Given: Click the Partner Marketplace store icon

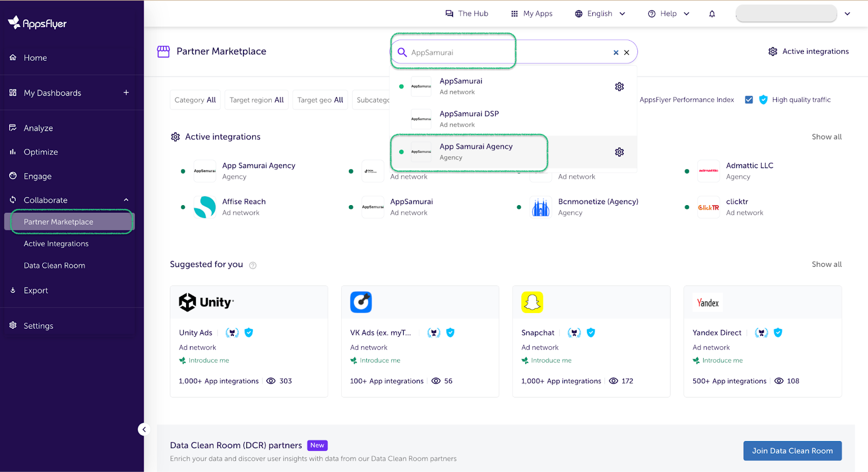Looking at the screenshot, I should [163, 52].
